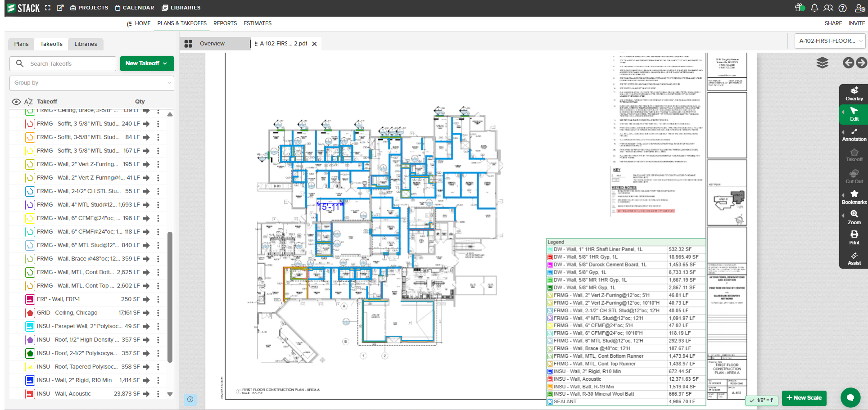Go to previous page arrow
The width and height of the screenshot is (868, 410).
(848, 63)
